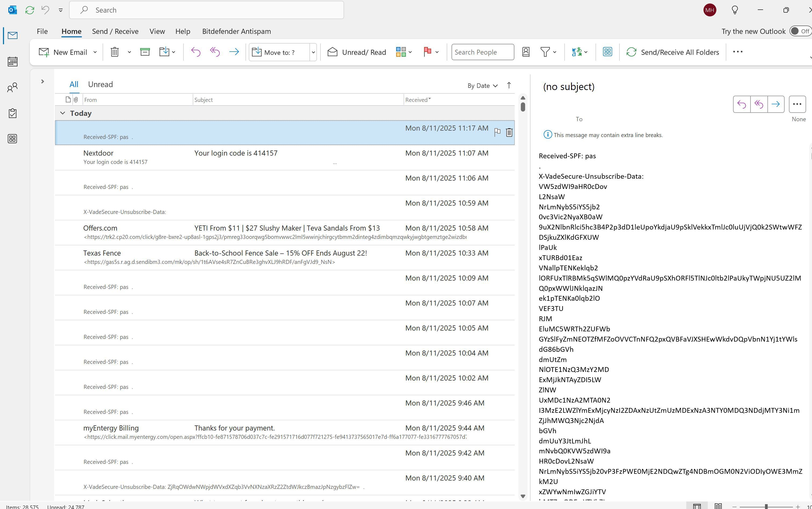The image size is (812, 509).
Task: Flag the selected email in the message list
Action: click(497, 132)
